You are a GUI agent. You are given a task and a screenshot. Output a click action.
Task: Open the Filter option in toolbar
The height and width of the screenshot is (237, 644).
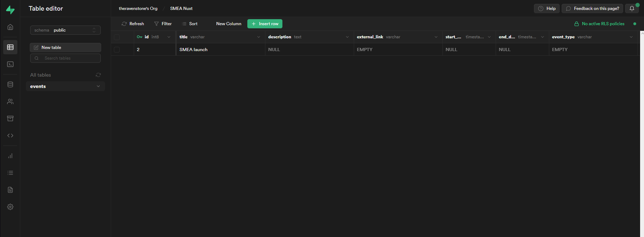[163, 24]
